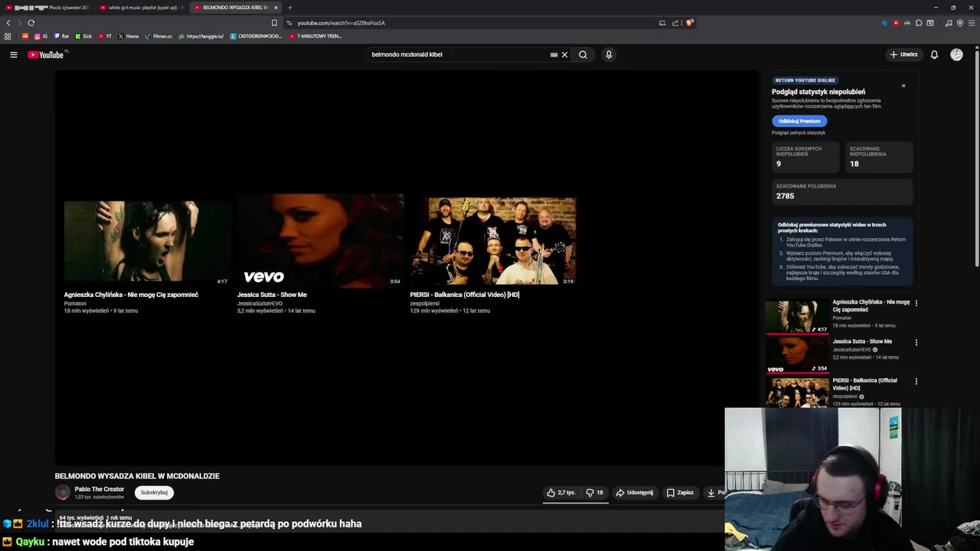Reload the page with the refresh icon
Image resolution: width=980 pixels, height=551 pixels.
coord(31,23)
